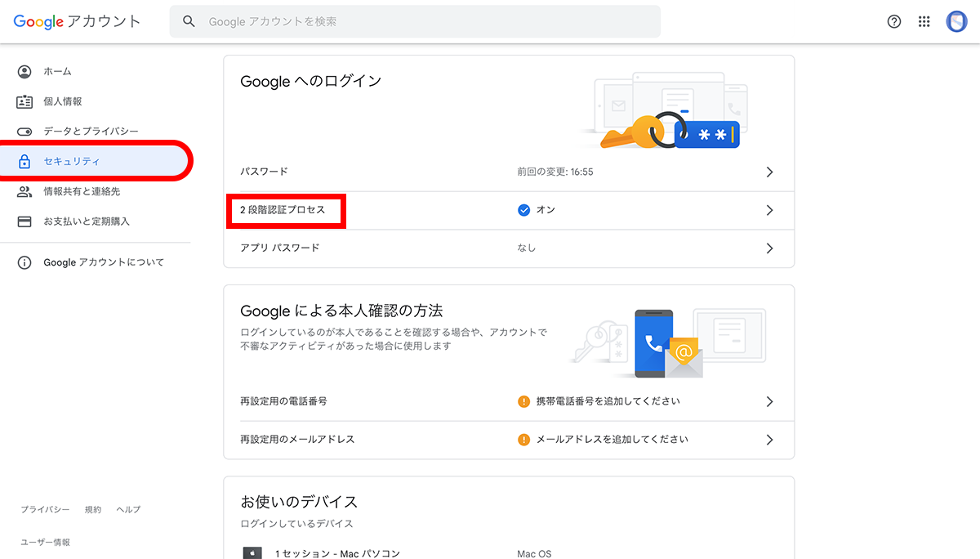Click the お支払いと定期購入 card icon

[x=24, y=221]
